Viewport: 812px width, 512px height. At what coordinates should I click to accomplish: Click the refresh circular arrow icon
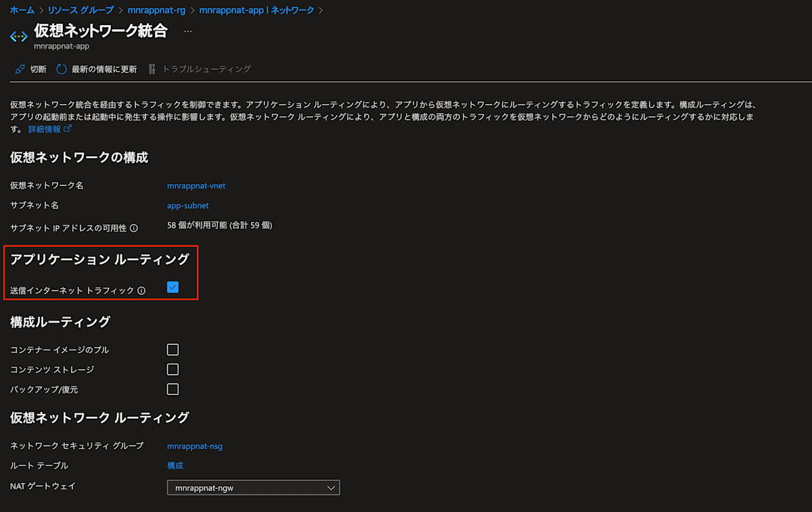click(x=62, y=69)
